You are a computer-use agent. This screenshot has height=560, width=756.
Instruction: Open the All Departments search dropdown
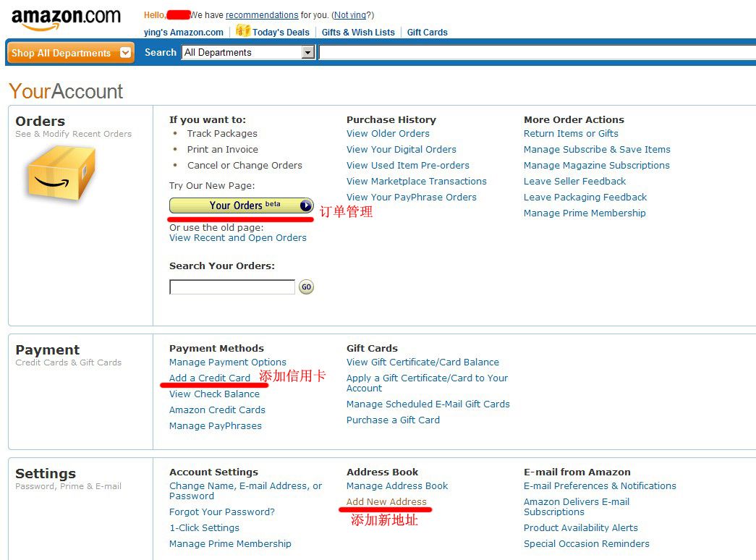coord(248,52)
